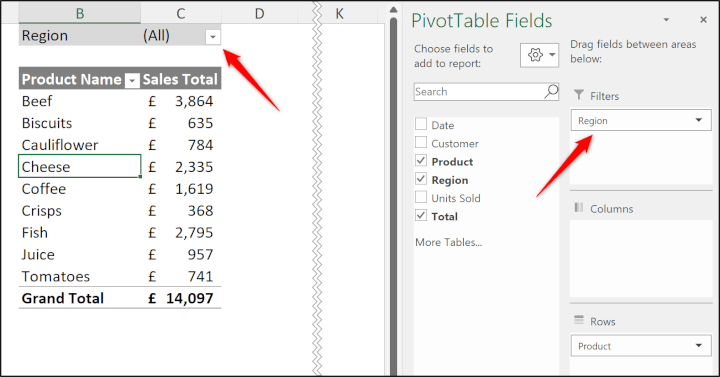Open the Region filter dropdown in cell C
The image size is (720, 377).
213,36
